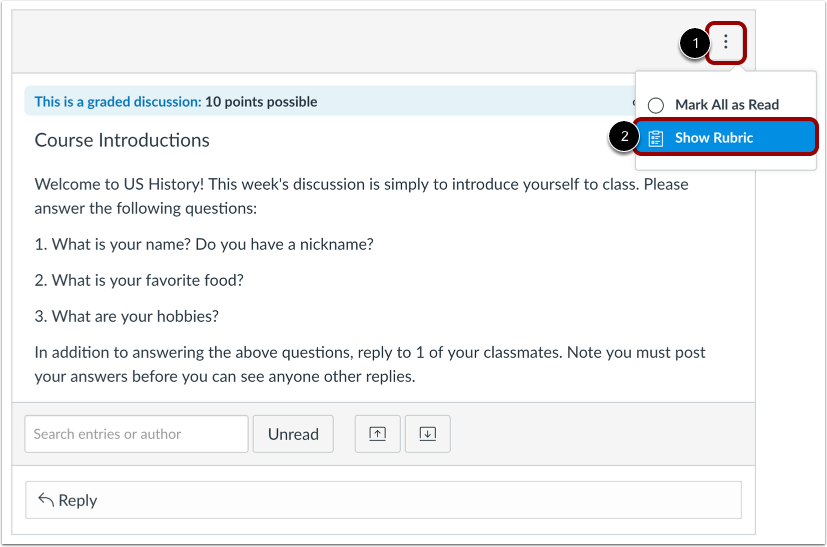The height and width of the screenshot is (547, 827).
Task: Click the black numbered badge 1
Action: coord(695,43)
